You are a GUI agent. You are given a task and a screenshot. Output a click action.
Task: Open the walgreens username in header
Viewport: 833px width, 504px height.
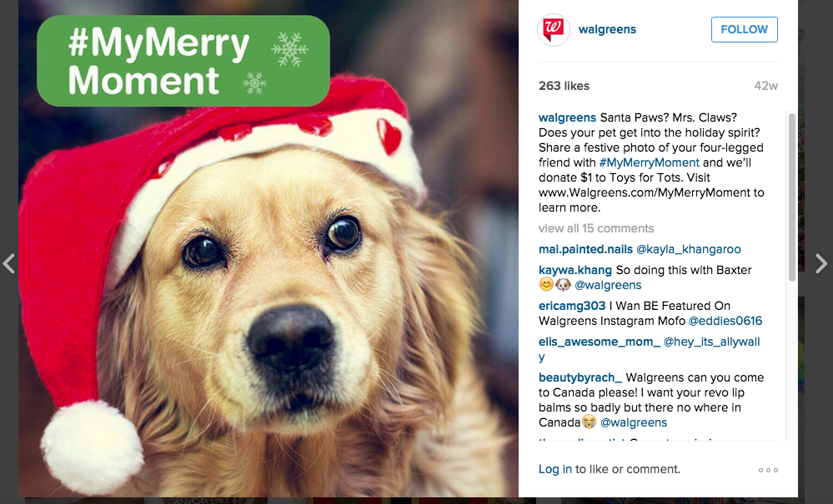pos(607,30)
